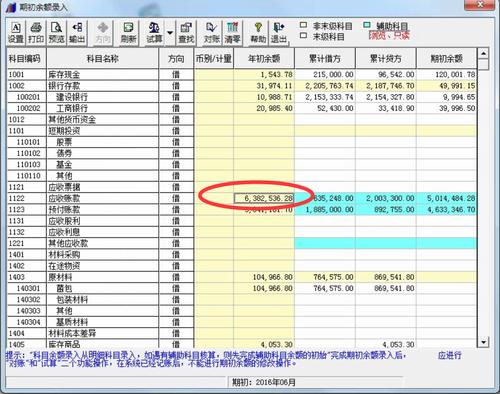Click the 对账 reconcile icon
Screen dimensions: 500x394
211,33
